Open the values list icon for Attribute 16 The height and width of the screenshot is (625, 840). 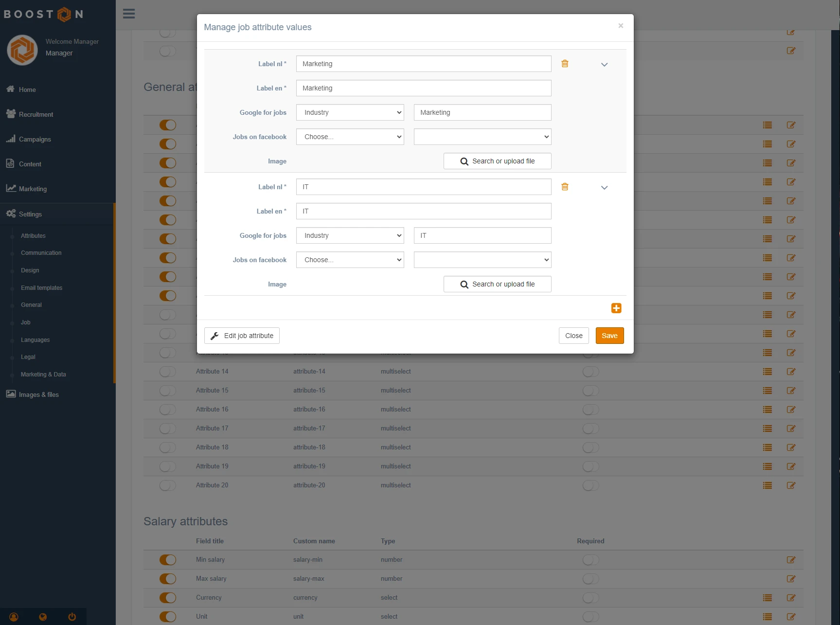coord(767,410)
